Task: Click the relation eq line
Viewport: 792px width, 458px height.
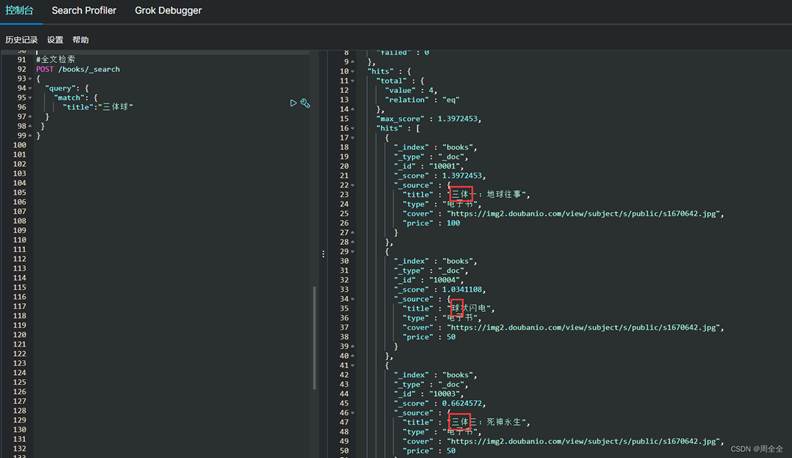Action: tap(422, 100)
